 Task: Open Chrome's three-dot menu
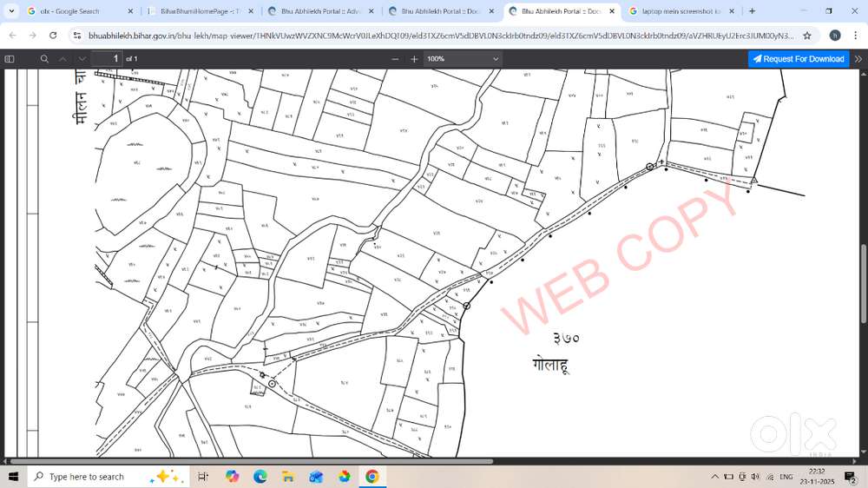pyautogui.click(x=856, y=36)
